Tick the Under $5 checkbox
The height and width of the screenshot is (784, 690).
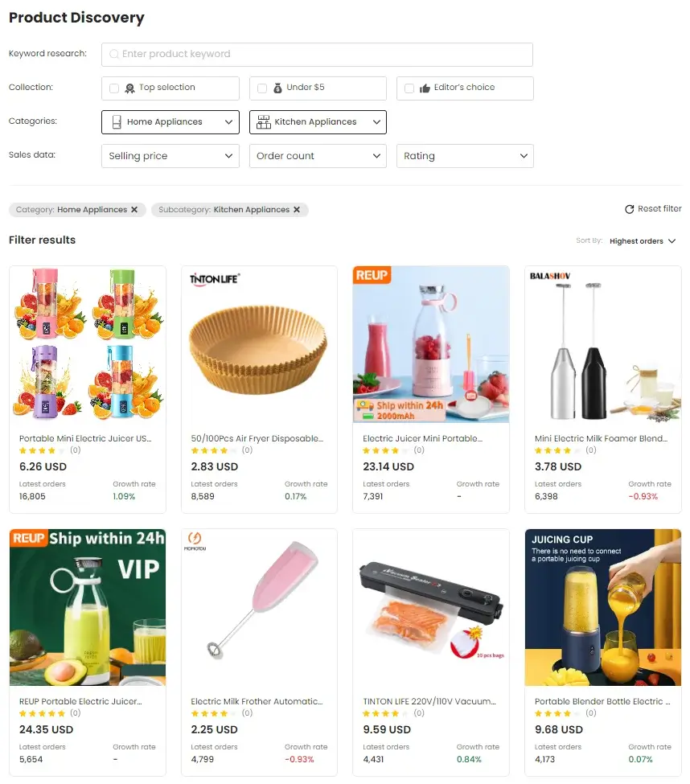(x=262, y=88)
